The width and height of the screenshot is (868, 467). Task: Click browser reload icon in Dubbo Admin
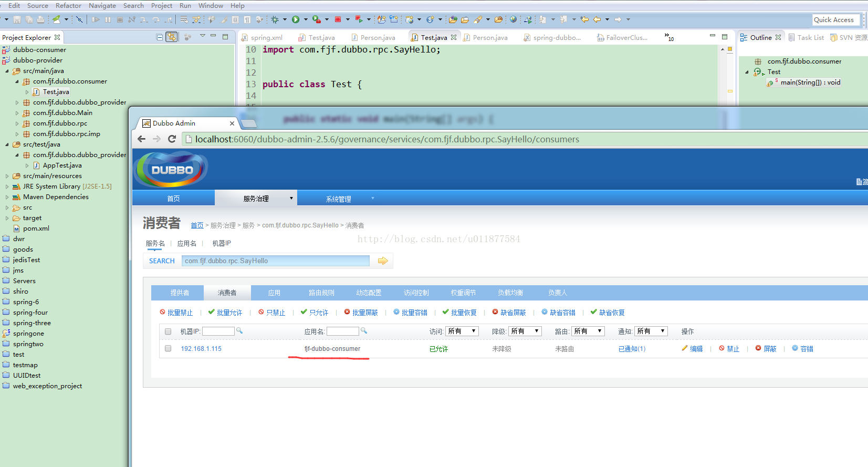pos(172,139)
